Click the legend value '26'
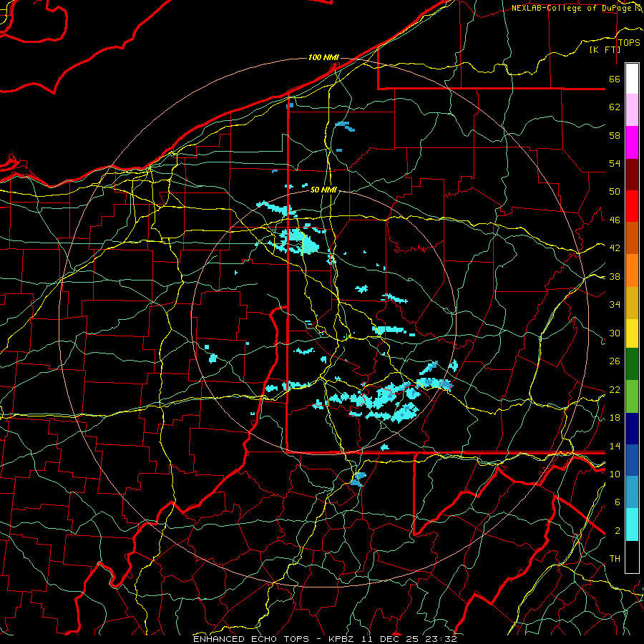Viewport: 644px width, 644px height. pos(615,361)
